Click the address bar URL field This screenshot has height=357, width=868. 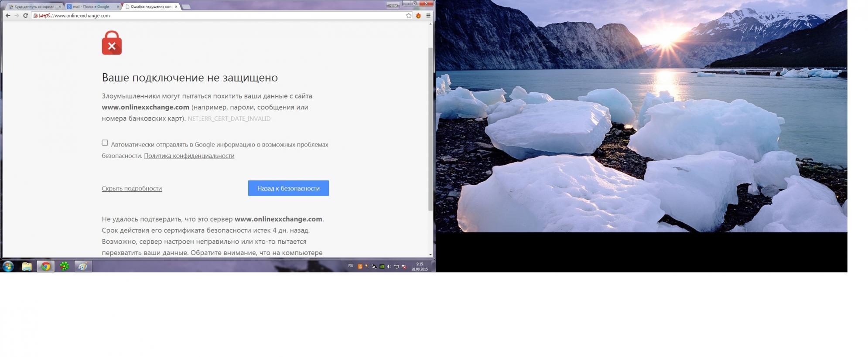click(x=218, y=16)
